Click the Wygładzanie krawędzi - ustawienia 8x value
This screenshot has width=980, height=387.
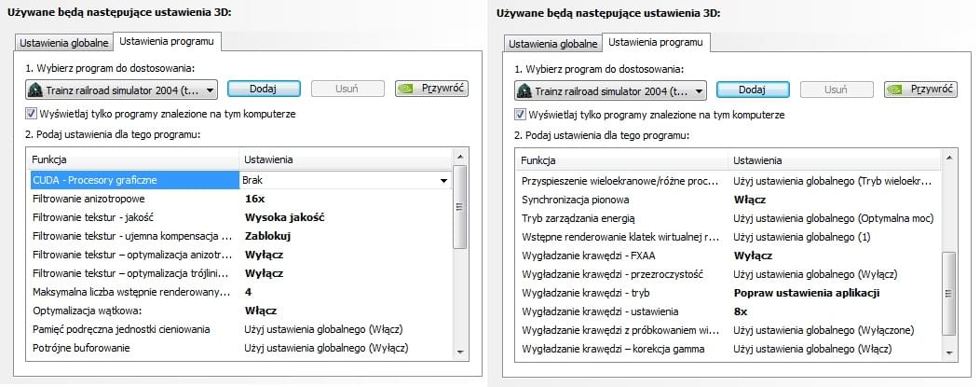tap(741, 311)
